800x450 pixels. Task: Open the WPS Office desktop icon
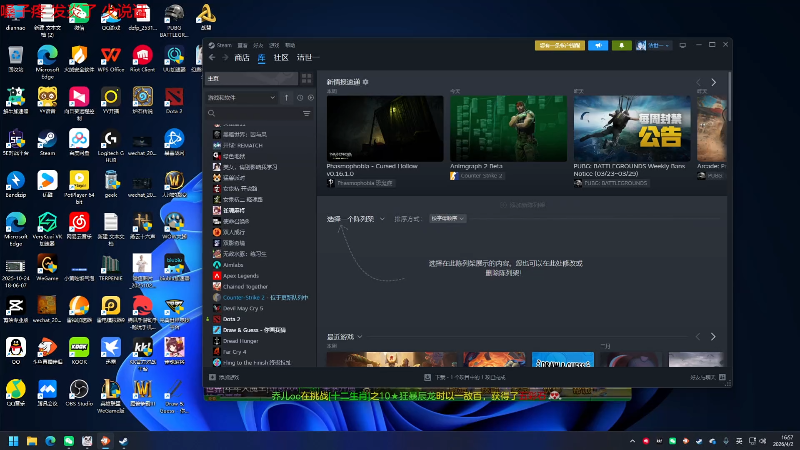111,59
